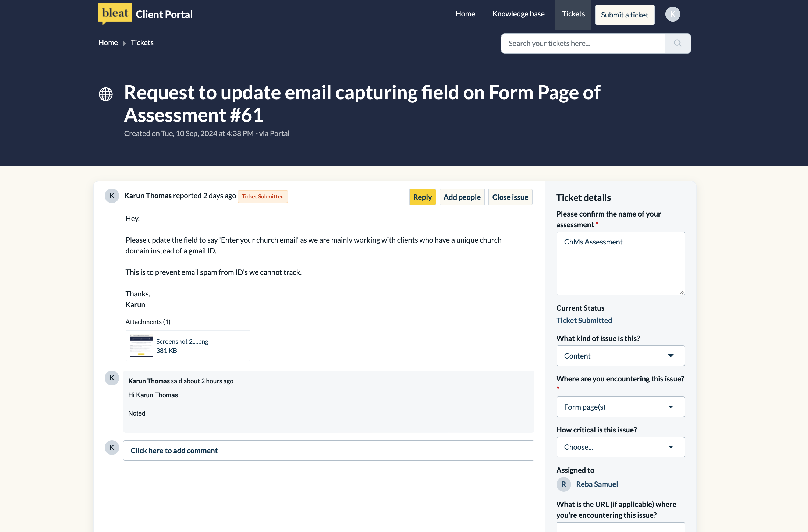Select the Tickets navigation tab

coord(573,14)
